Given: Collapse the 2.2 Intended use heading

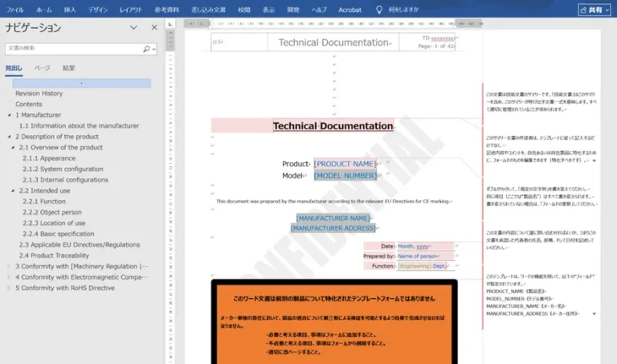Looking at the screenshot, I should (x=13, y=191).
